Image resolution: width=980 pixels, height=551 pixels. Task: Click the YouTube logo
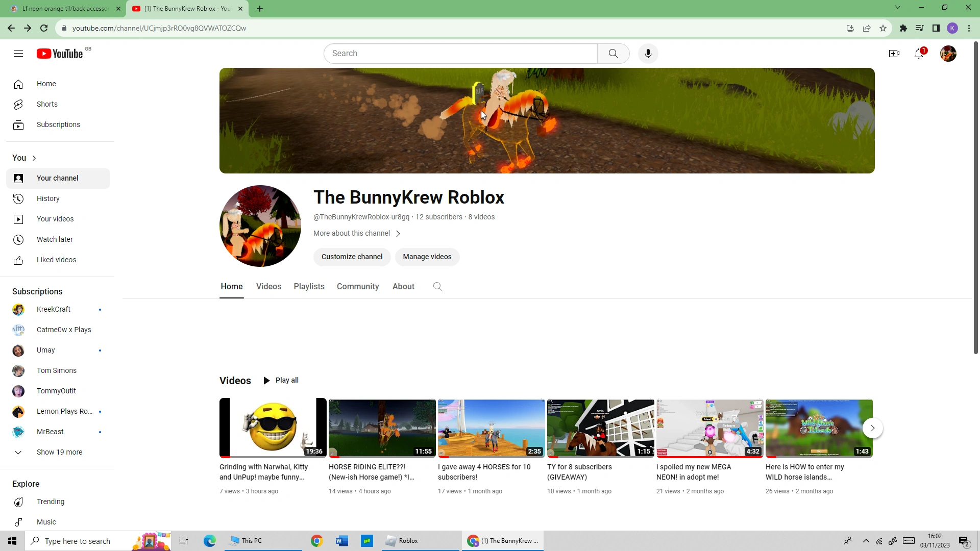coord(59,53)
